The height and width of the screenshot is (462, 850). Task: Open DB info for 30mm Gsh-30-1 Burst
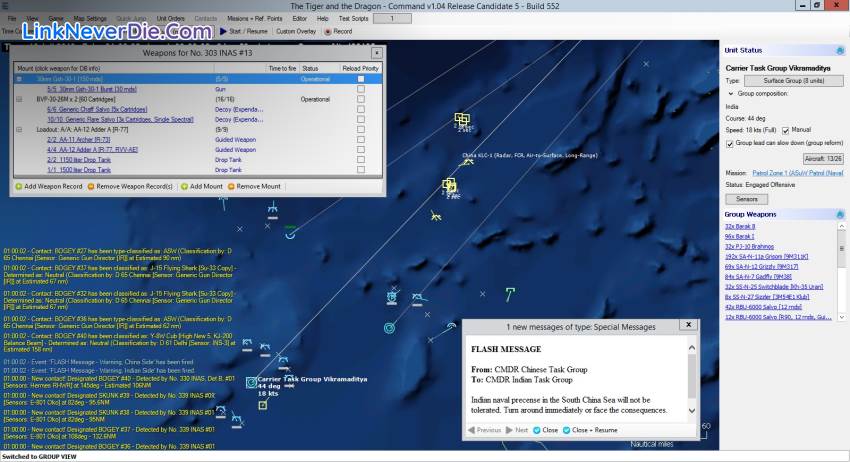92,89
